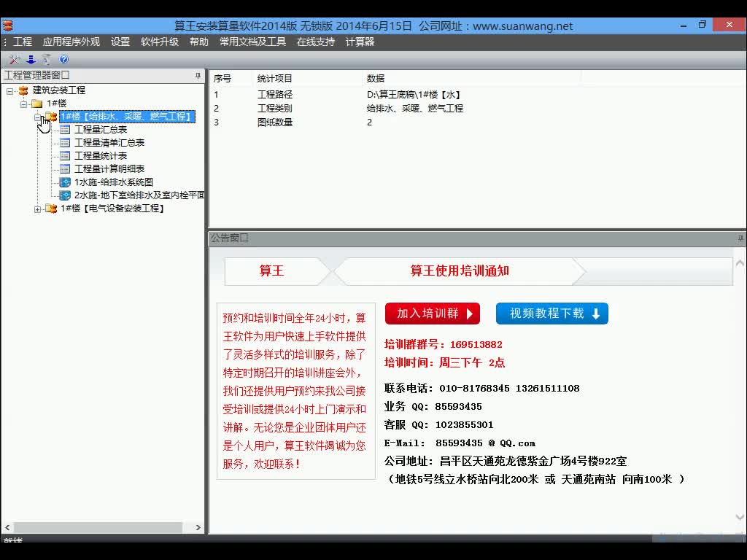Open the 工程量汇总表 report icon
This screenshot has width=747, height=560.
pyautogui.click(x=66, y=130)
